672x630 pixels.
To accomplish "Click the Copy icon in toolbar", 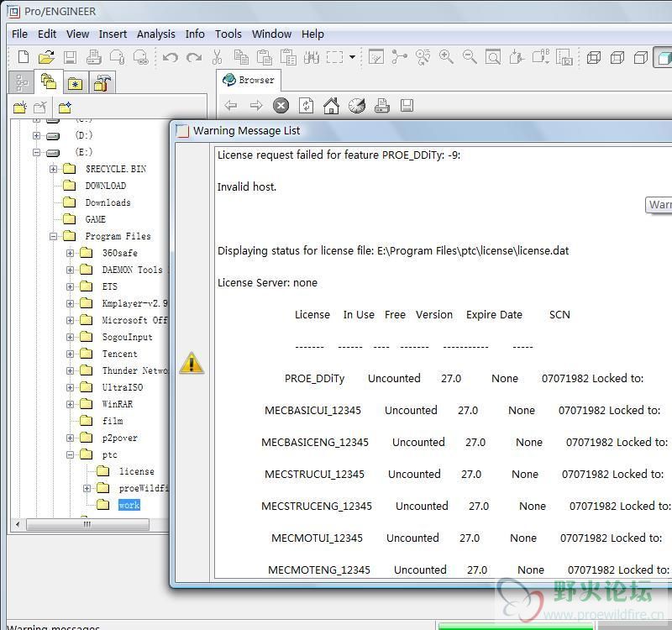I will pos(241,57).
